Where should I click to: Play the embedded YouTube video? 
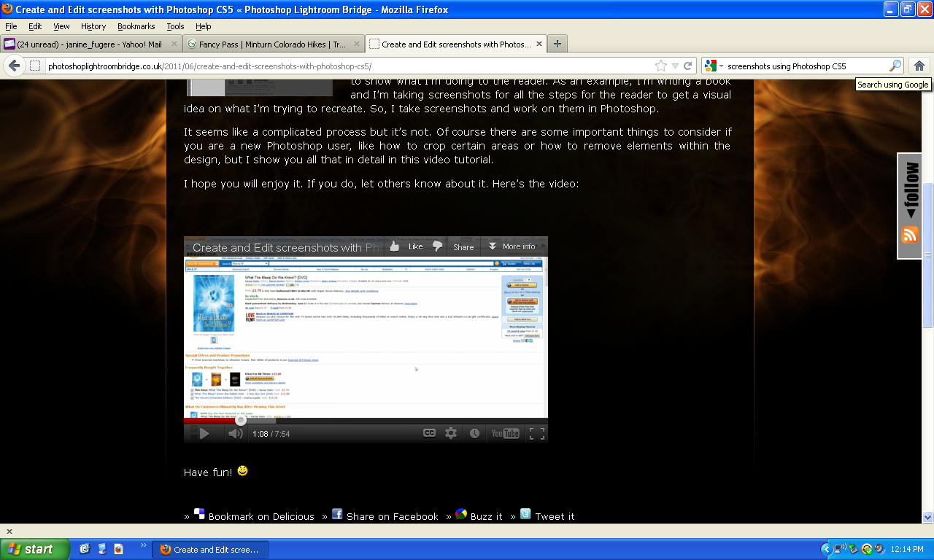click(204, 434)
